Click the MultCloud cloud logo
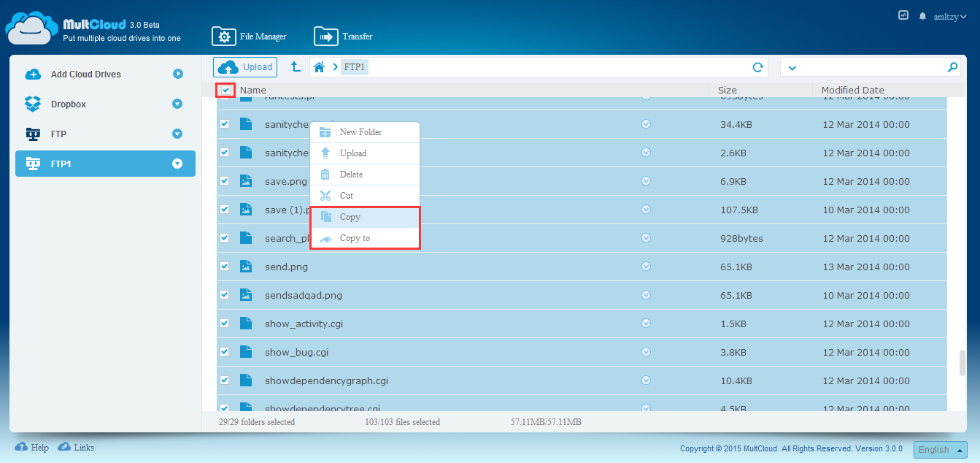 (x=31, y=28)
